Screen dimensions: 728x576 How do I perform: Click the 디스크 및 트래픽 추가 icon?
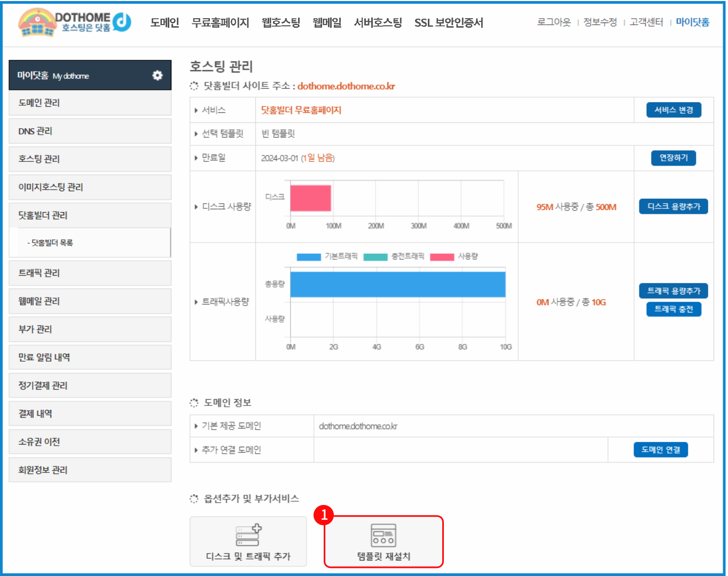coord(248,535)
